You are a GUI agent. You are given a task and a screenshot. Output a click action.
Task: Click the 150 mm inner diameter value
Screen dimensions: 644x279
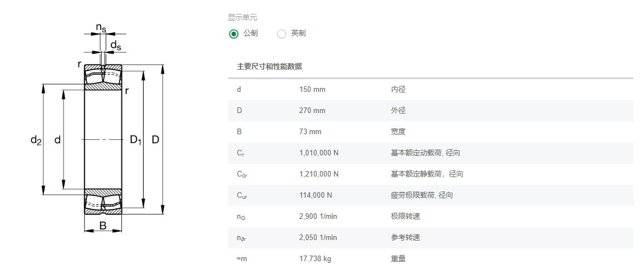[312, 89]
